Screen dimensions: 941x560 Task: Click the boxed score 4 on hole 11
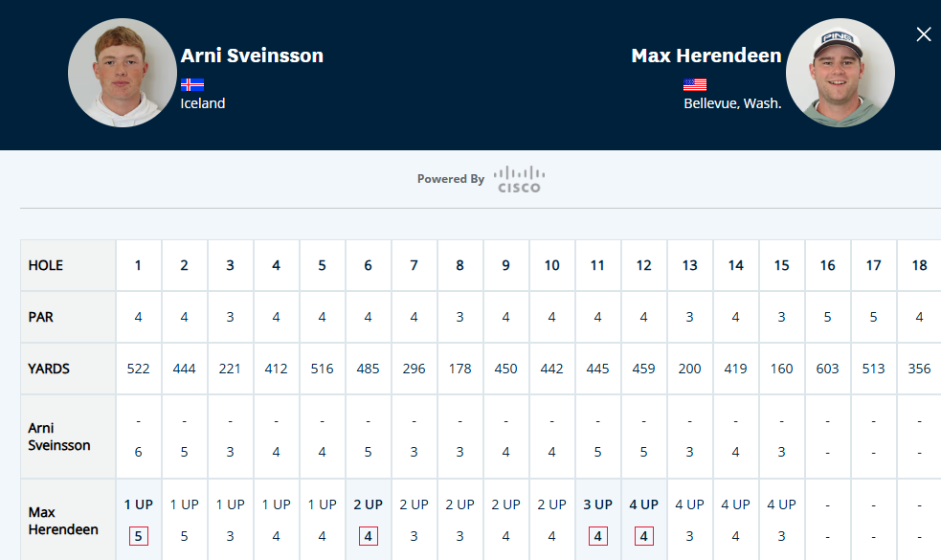tap(598, 537)
